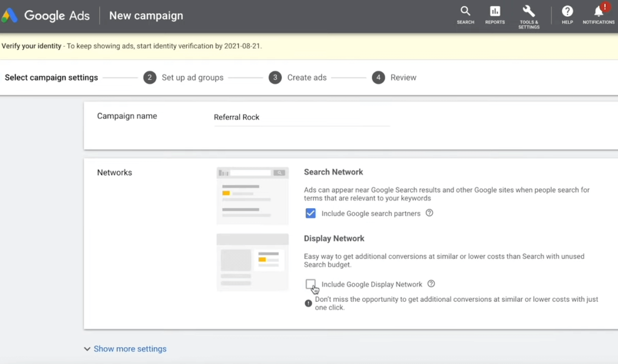Viewport: 618px width, 364px height.
Task: Click the Networks section label
Action: (115, 172)
